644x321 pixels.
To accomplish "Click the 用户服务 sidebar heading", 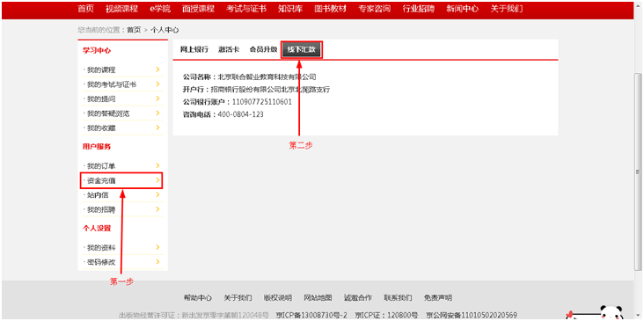I will [x=97, y=147].
